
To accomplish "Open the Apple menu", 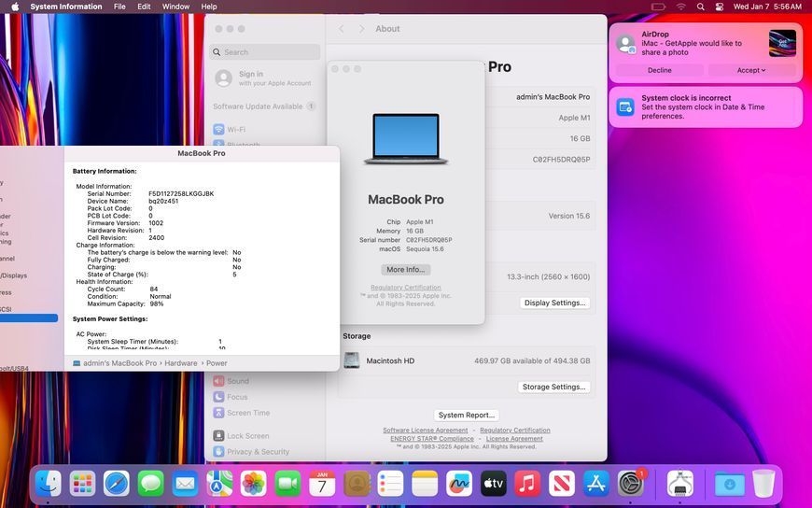I will coord(15,7).
